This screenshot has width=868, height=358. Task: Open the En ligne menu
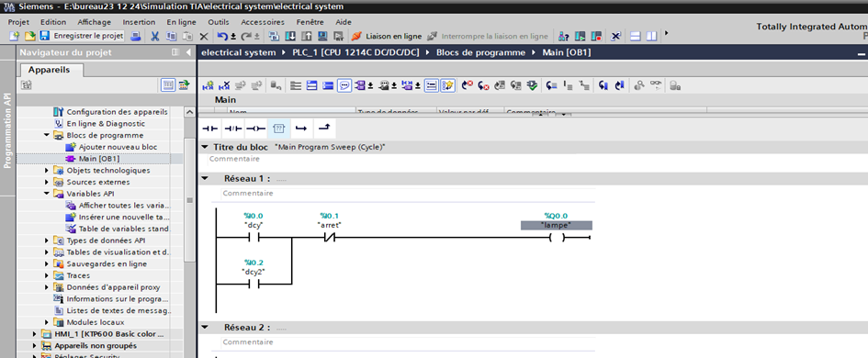[182, 22]
